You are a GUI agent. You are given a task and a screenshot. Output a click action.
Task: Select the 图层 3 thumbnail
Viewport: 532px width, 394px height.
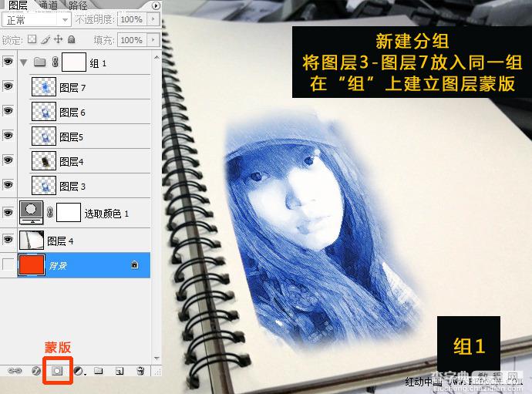pyautogui.click(x=44, y=185)
